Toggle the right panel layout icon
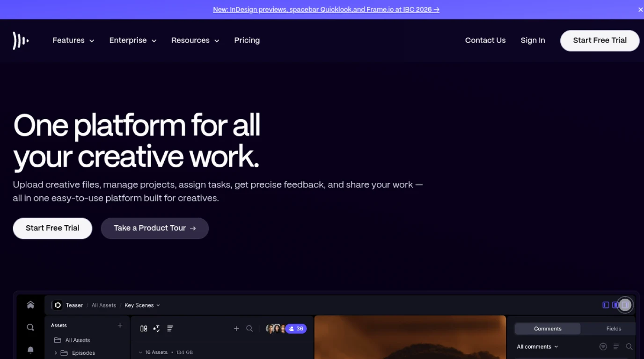644x359 pixels. pyautogui.click(x=625, y=305)
